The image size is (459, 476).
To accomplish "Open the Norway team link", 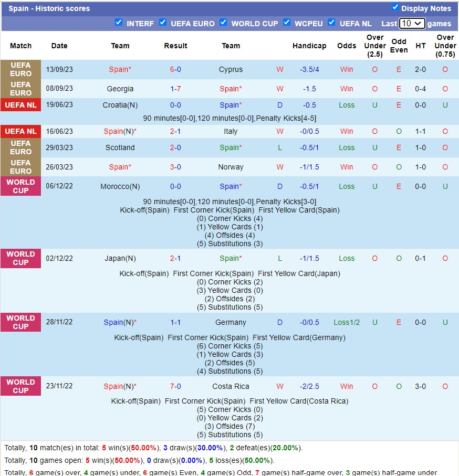I will pyautogui.click(x=231, y=167).
